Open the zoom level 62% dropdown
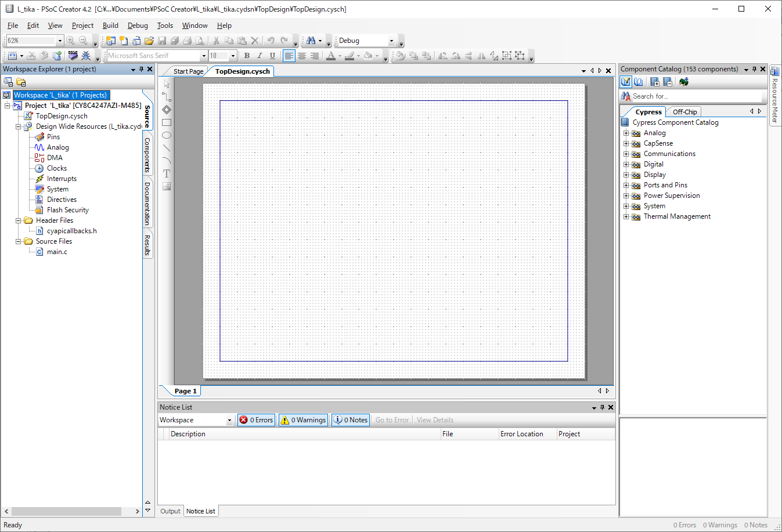 click(60, 41)
